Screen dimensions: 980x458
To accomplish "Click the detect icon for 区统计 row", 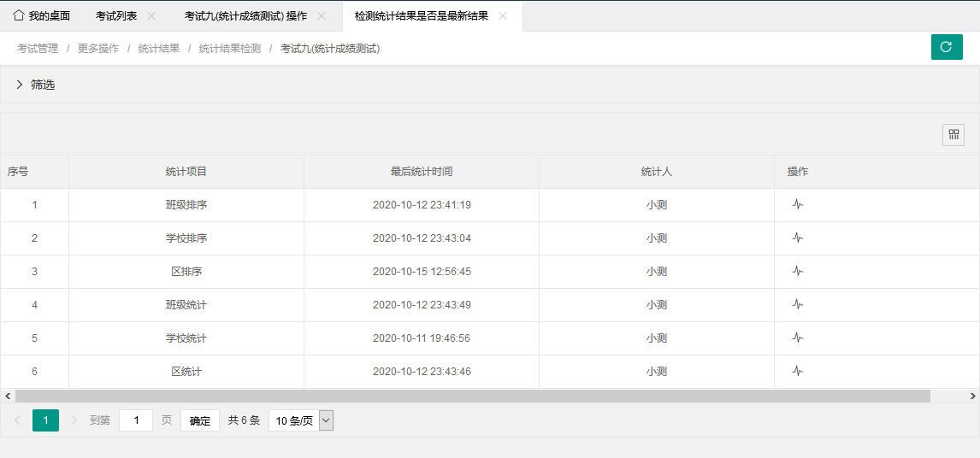I will point(797,372).
